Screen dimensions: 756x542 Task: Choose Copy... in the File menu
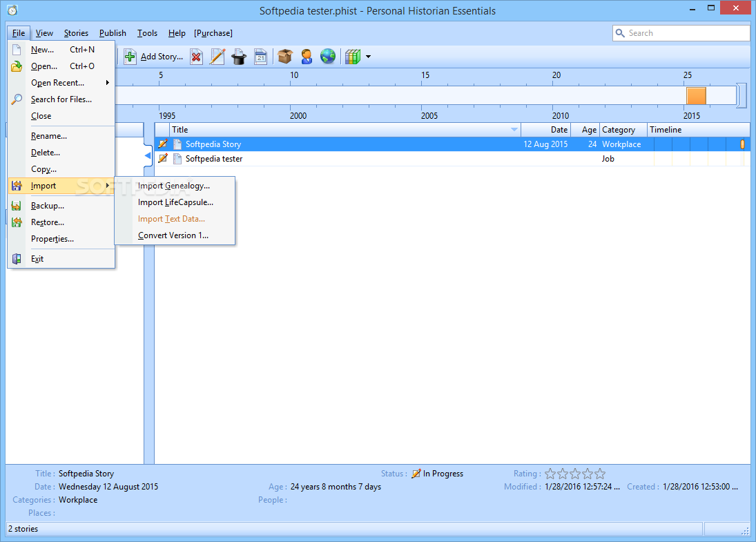[x=61, y=169]
